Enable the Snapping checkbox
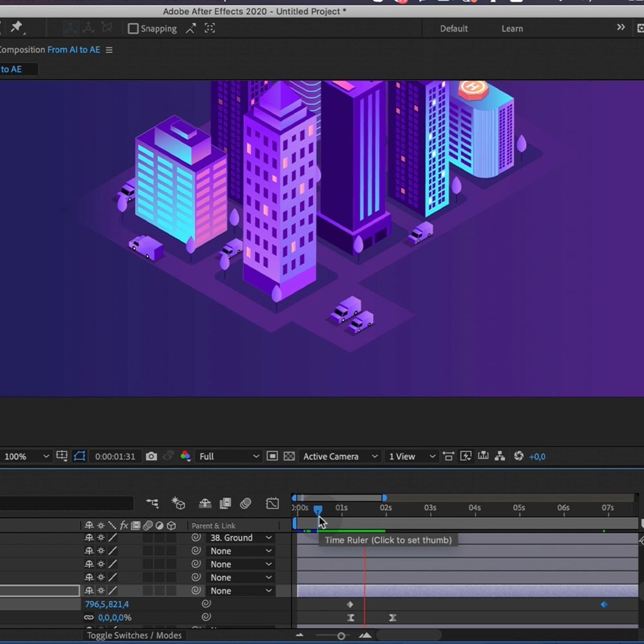Image resolution: width=644 pixels, height=644 pixels. 133,28
